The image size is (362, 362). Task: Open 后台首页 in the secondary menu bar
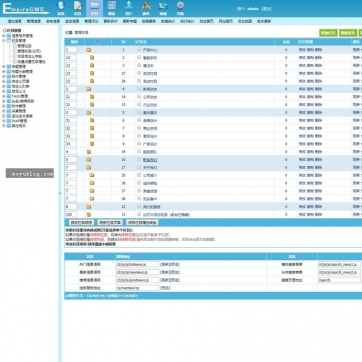click(x=206, y=21)
